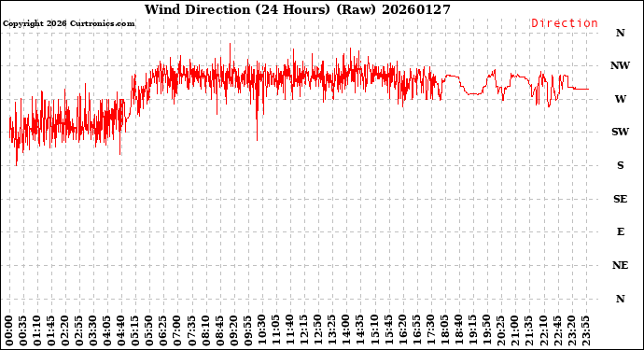644x350 pixels.
Task: Click the "SW" axis label
Action: [x=620, y=132]
